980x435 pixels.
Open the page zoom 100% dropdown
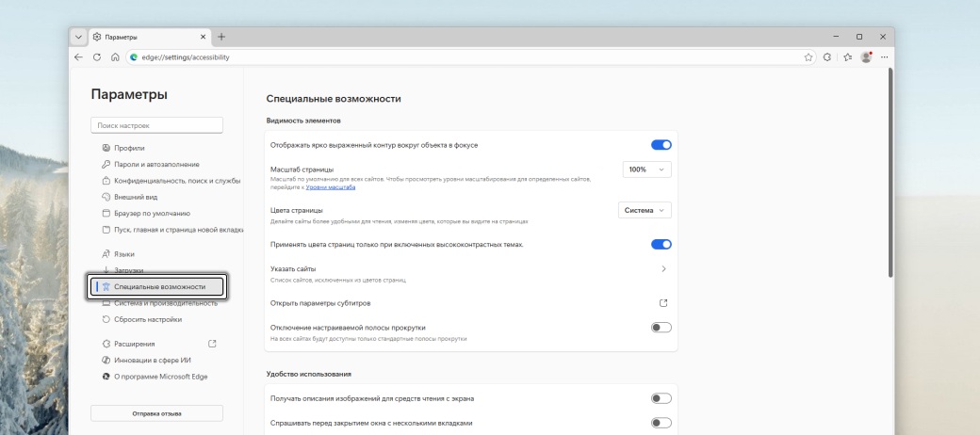(x=646, y=169)
